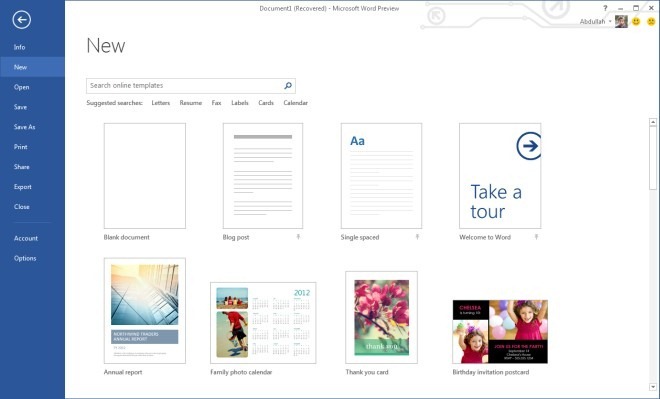The width and height of the screenshot is (660, 399).
Task: Click the Fax suggested search
Action: 216,103
